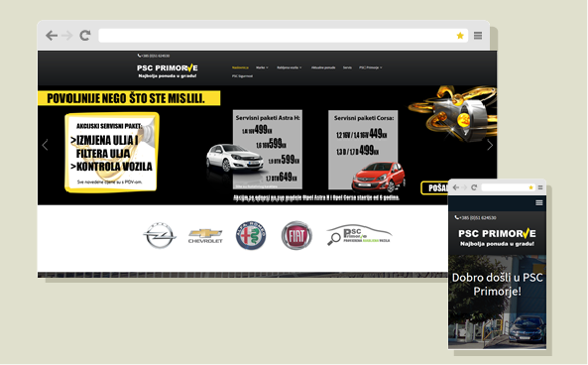588x365 pixels.
Task: Click the Chevrolet logo
Action: pos(205,236)
